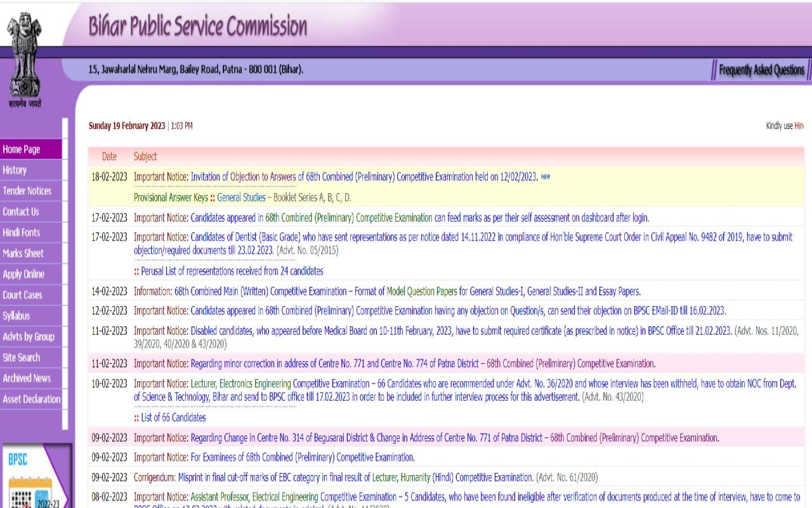
Task: Open Advts by Group menu item
Action: pyautogui.click(x=29, y=337)
